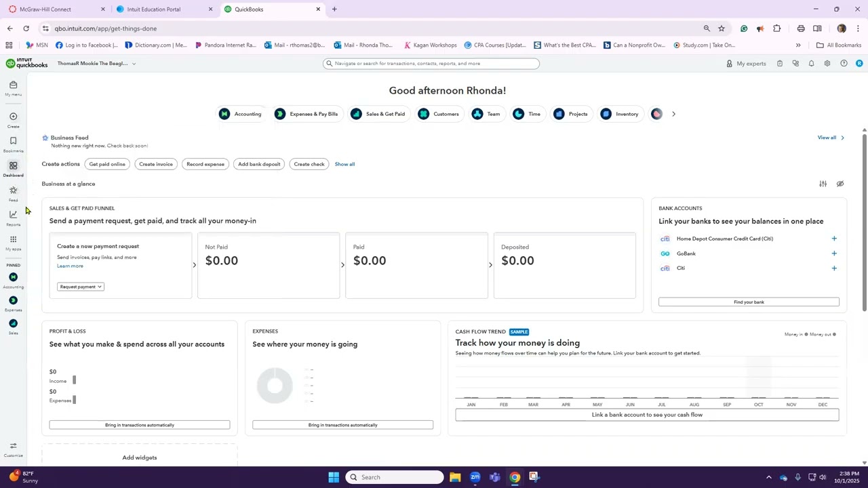This screenshot has width=868, height=488.
Task: Select the Projects tab
Action: (x=570, y=114)
